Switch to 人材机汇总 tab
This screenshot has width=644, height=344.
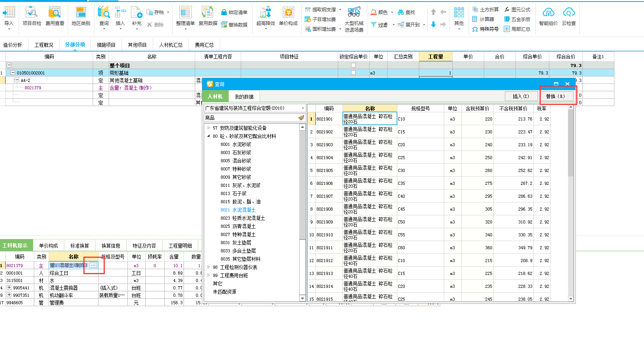[171, 45]
